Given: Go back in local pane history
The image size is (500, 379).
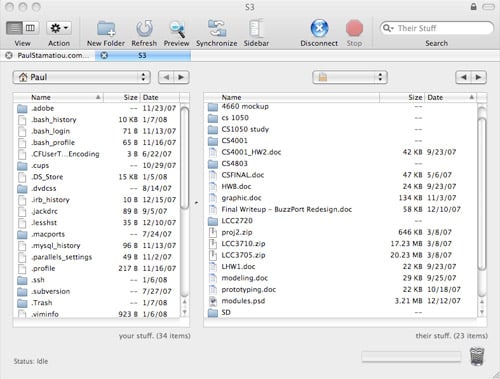Looking at the screenshot, I should 166,77.
